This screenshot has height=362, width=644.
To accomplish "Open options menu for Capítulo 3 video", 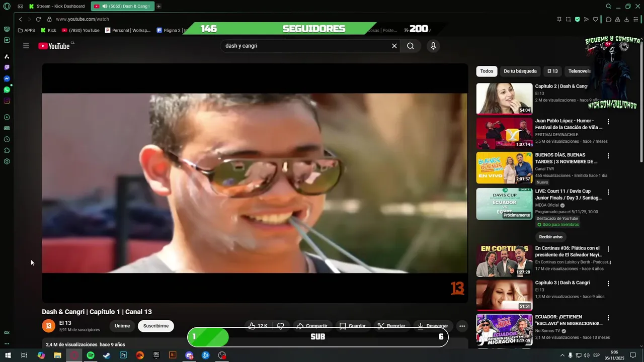I will click(x=608, y=284).
